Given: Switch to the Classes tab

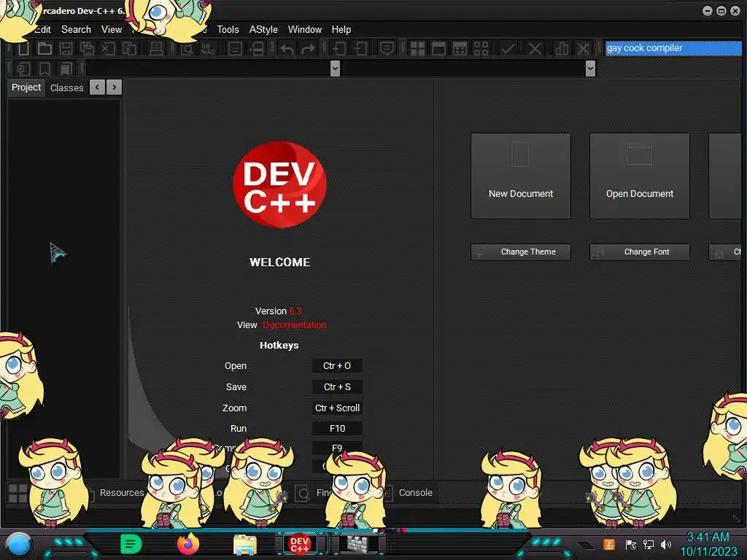Looking at the screenshot, I should click(66, 88).
